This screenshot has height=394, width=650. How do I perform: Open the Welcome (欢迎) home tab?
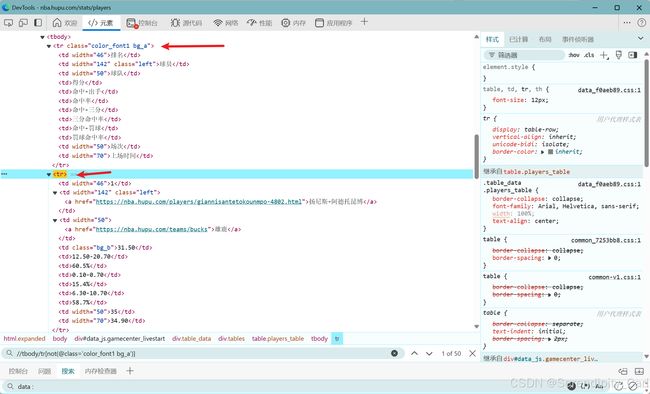(x=65, y=23)
